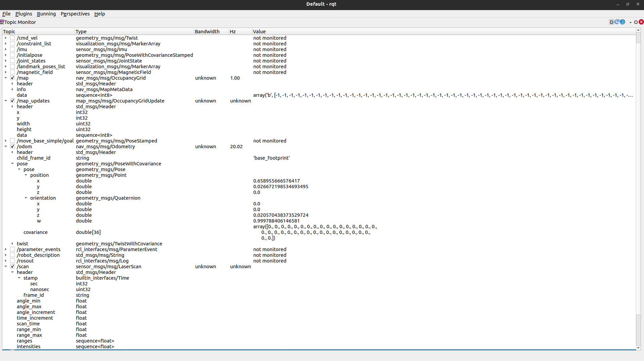Open the Help menu
Image resolution: width=644 pixels, height=361 pixels.
point(99,14)
